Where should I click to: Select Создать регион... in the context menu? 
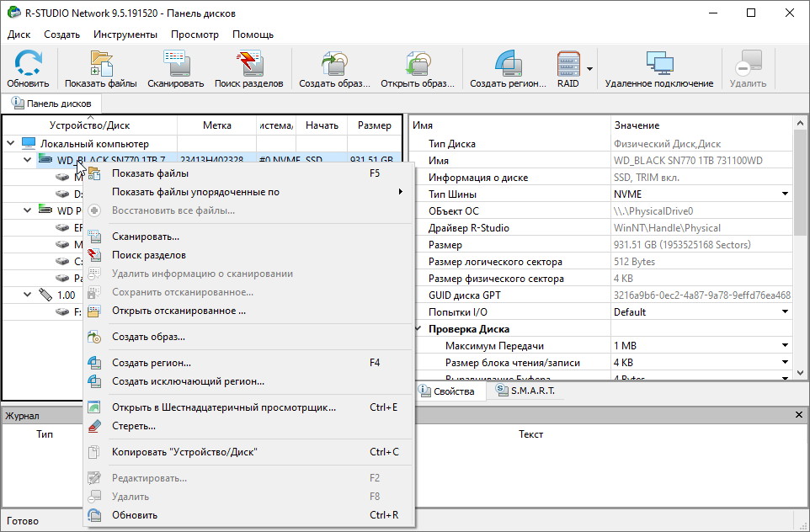coord(248,363)
